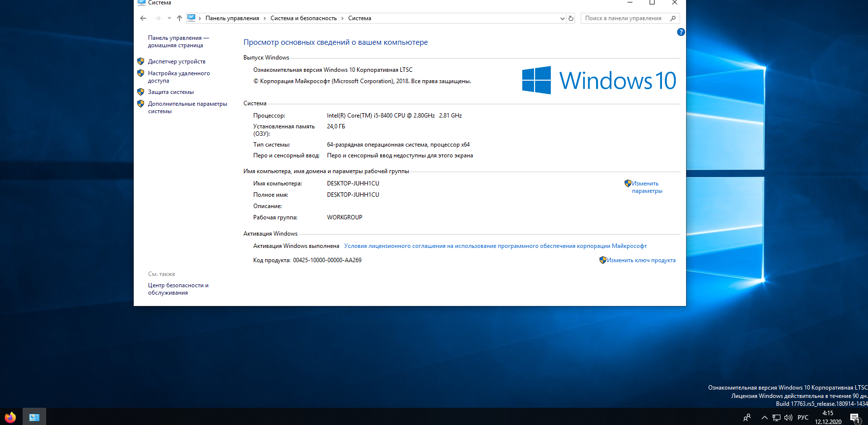Click Изменить ключ продукта link
Screen dimensions: 868x425
(x=641, y=260)
